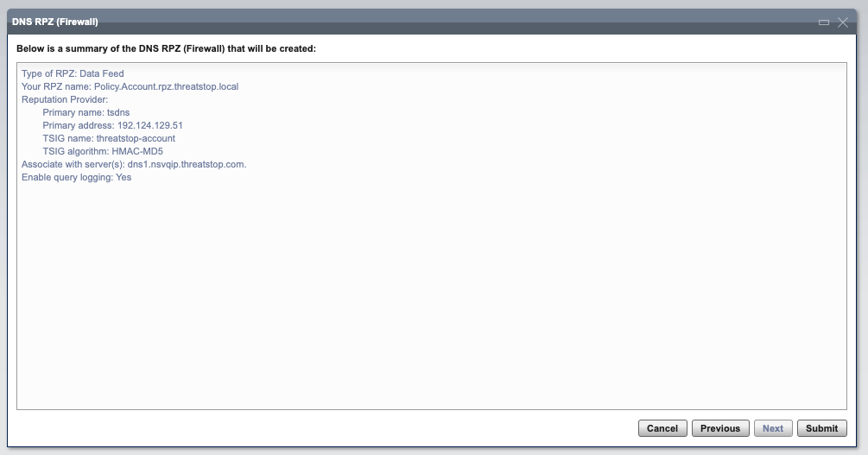This screenshot has height=455, width=868.
Task: Click the greyed-out Next button
Action: [x=773, y=428]
